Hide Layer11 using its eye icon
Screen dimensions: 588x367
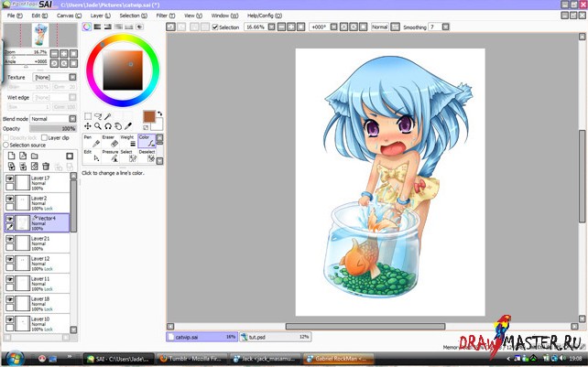coord(10,279)
